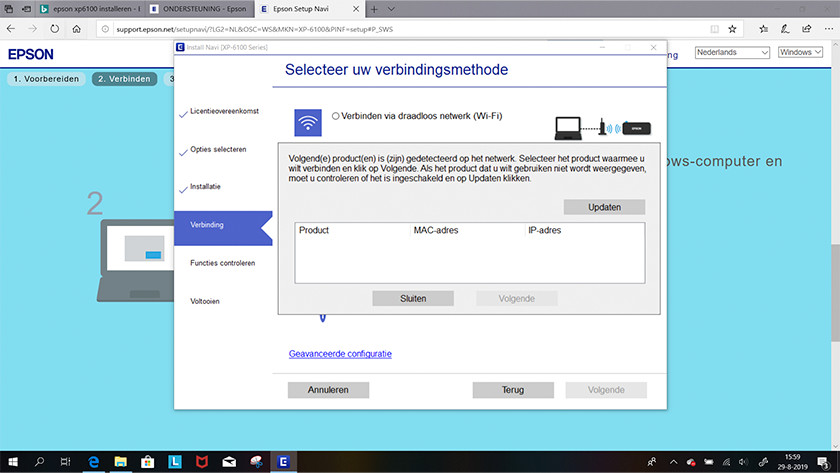Open the Geavanceerde configuratie link

340,354
